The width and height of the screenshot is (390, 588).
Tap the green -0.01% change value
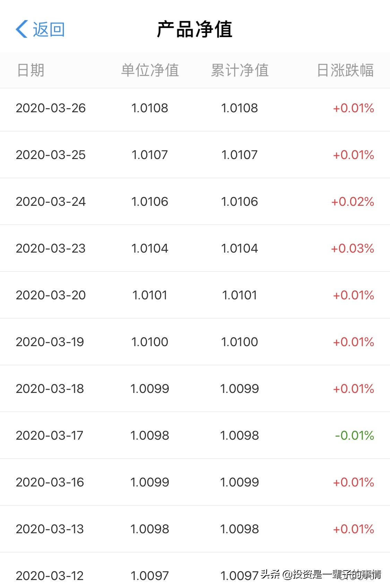pyautogui.click(x=354, y=436)
